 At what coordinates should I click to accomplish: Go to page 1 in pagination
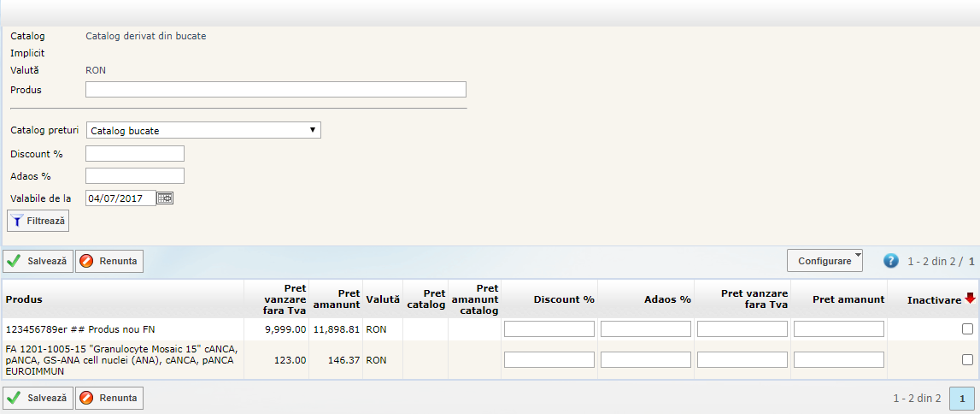pos(962,398)
